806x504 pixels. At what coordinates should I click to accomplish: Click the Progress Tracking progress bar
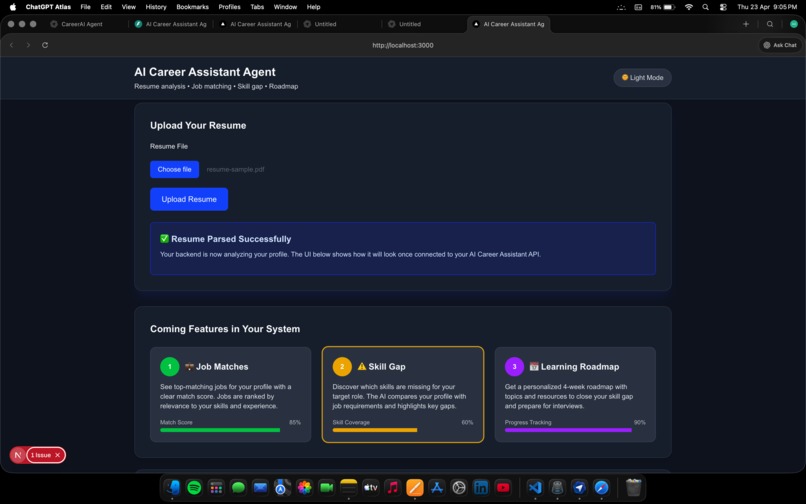tap(575, 430)
